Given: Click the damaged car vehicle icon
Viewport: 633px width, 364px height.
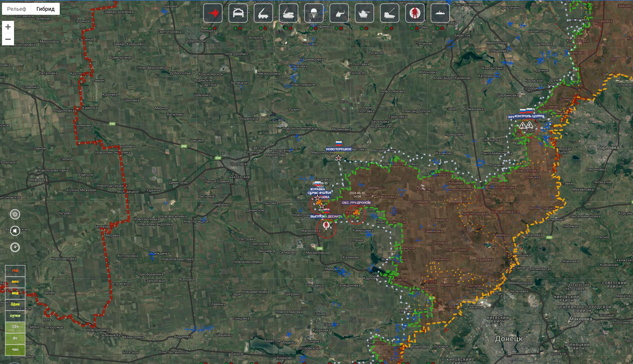Looking at the screenshot, I should pyautogui.click(x=238, y=13).
